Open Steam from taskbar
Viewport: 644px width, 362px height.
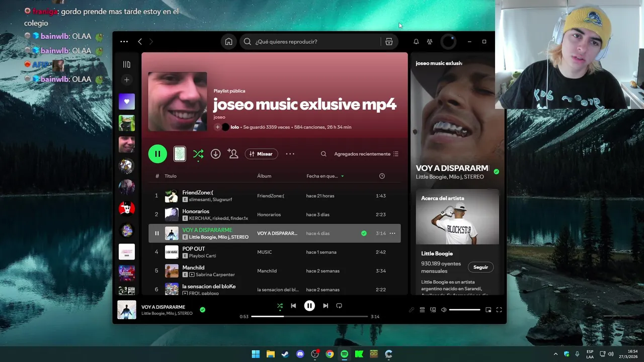tap(285, 354)
